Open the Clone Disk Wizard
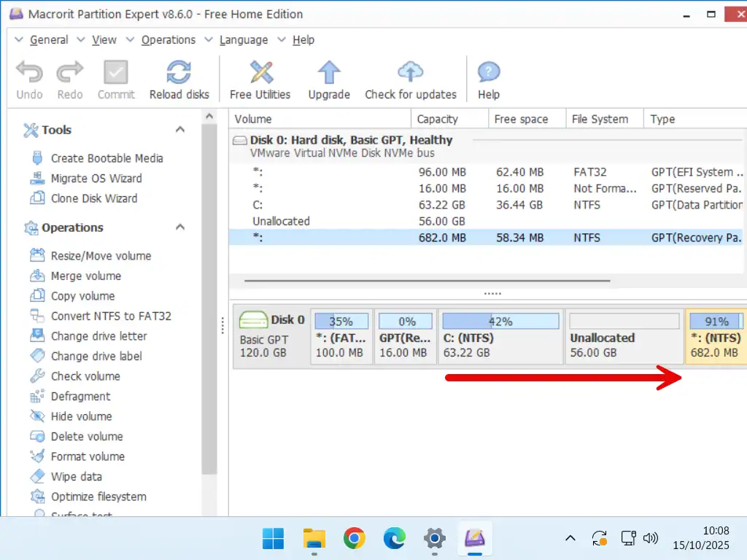 93,198
